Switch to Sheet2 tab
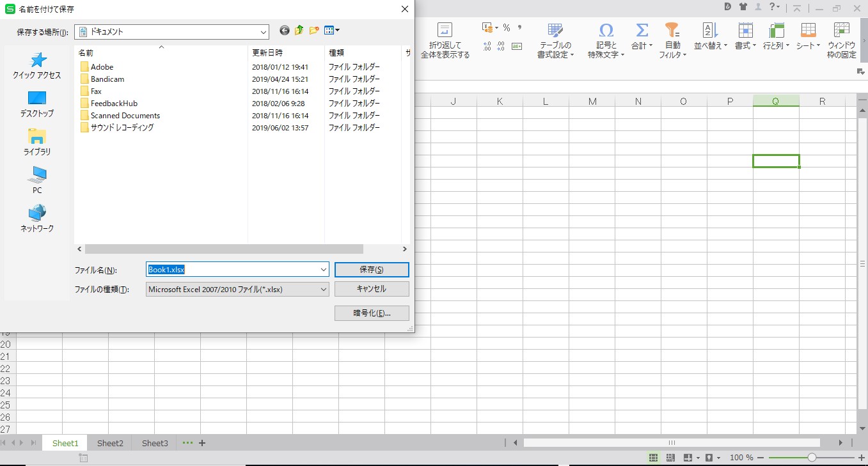 pyautogui.click(x=110, y=443)
